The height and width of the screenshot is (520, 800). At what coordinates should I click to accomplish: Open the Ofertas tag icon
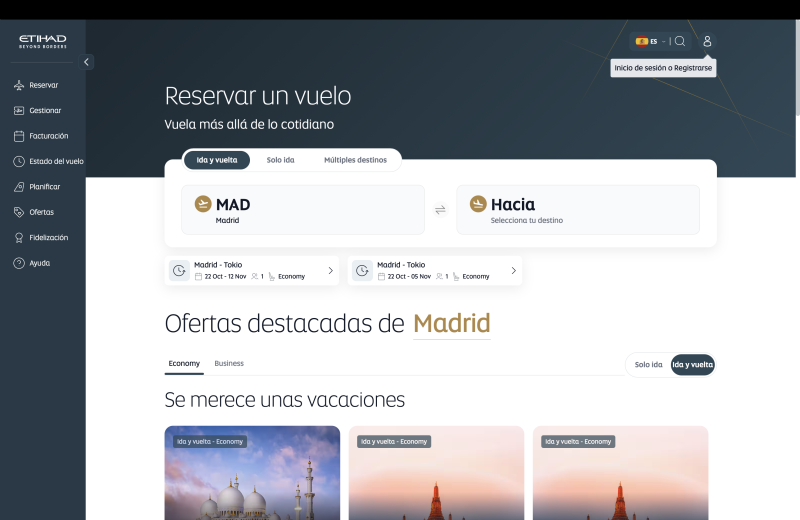click(19, 212)
